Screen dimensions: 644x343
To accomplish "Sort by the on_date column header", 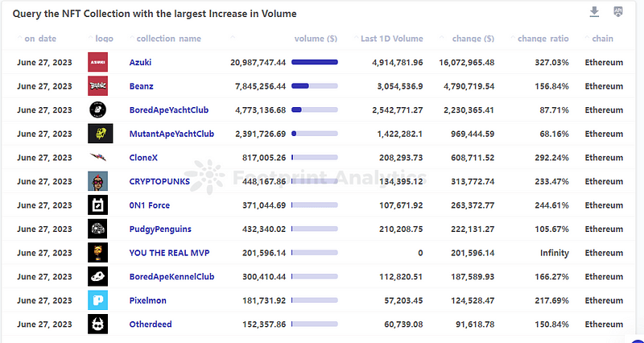I will (x=40, y=39).
